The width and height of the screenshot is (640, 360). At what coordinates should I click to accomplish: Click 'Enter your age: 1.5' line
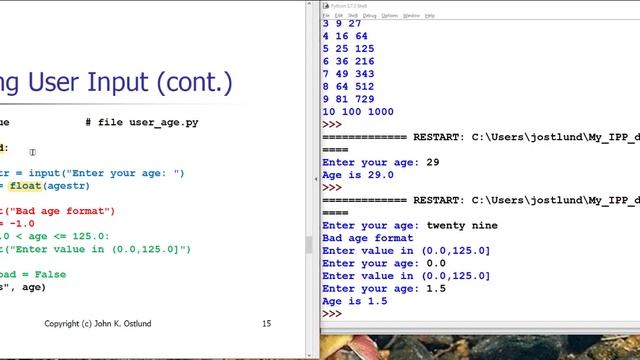pyautogui.click(x=384, y=289)
